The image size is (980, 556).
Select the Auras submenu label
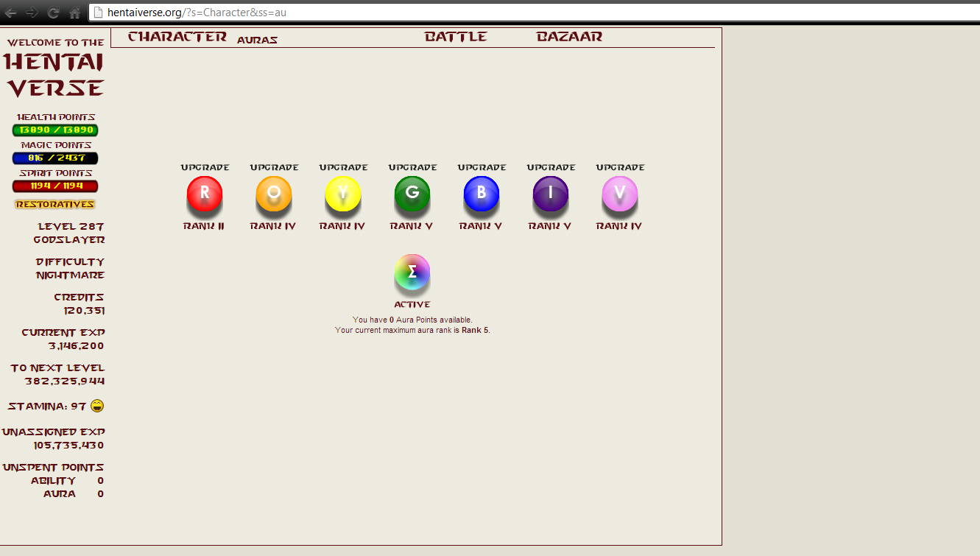coord(257,40)
